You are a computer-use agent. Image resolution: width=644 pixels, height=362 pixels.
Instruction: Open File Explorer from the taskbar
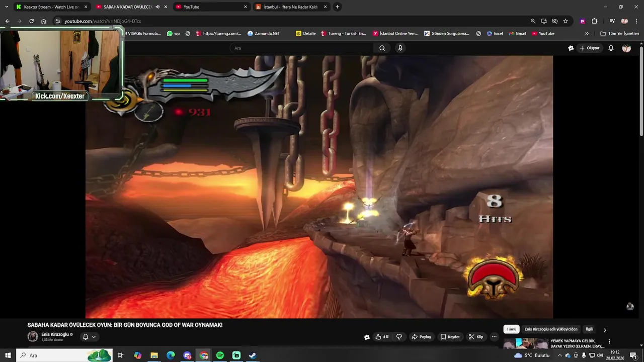154,355
